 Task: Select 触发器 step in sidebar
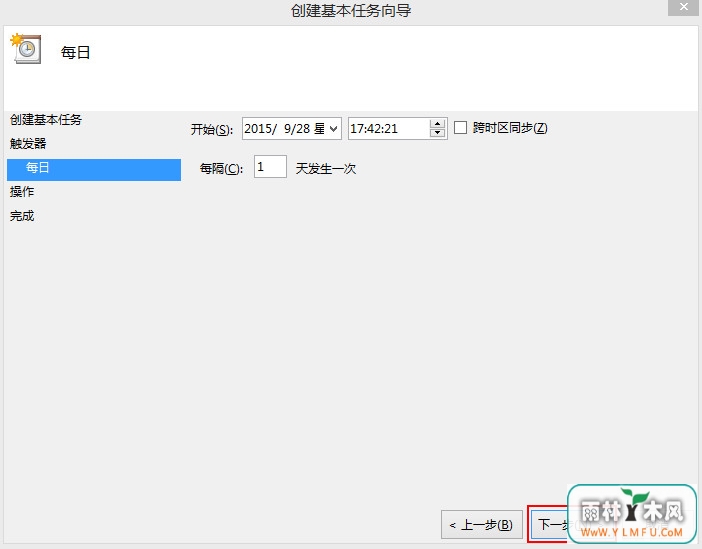(x=28, y=144)
